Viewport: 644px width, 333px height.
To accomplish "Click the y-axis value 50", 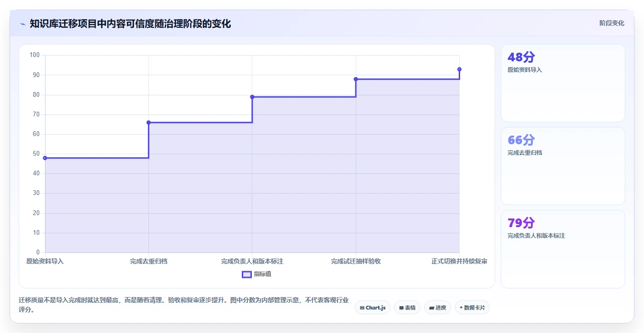I will (x=36, y=154).
